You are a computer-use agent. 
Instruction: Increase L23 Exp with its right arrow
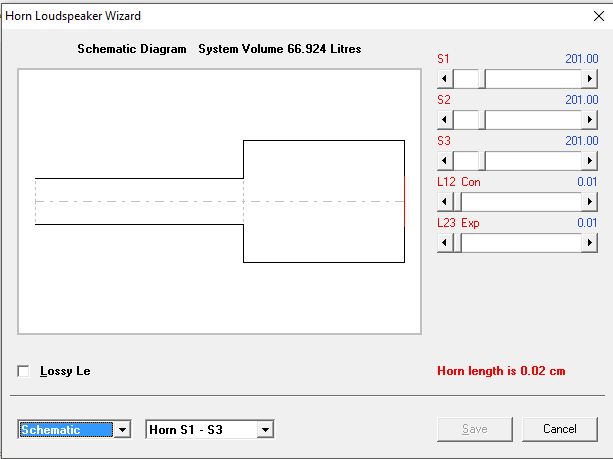tap(590, 243)
